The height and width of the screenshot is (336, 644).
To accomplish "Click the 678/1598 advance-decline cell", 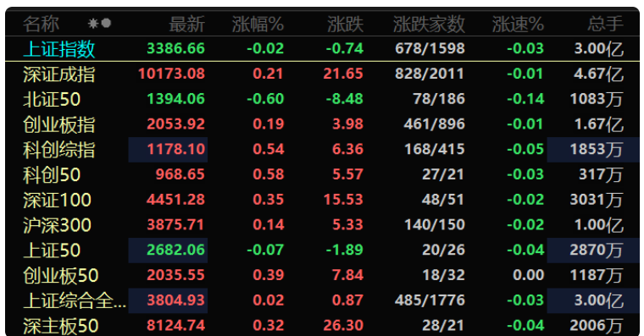I will (430, 48).
